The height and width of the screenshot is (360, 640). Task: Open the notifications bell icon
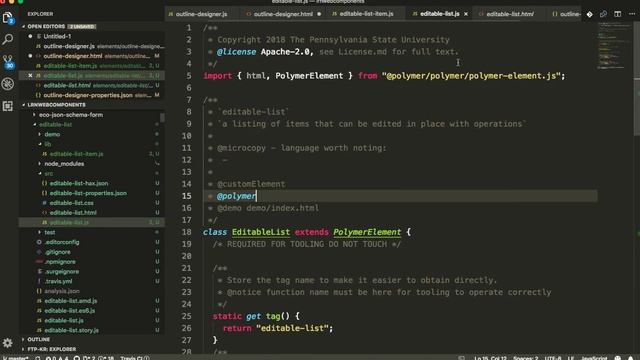[631, 358]
